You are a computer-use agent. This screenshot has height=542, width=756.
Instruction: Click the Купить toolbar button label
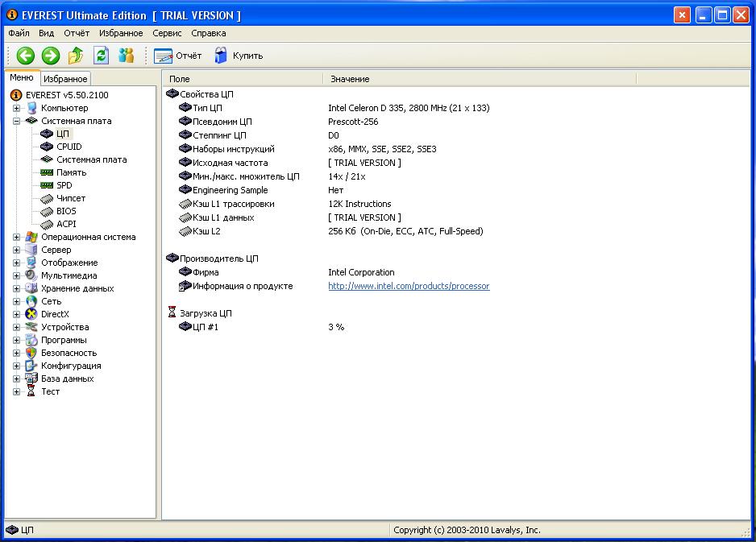247,56
